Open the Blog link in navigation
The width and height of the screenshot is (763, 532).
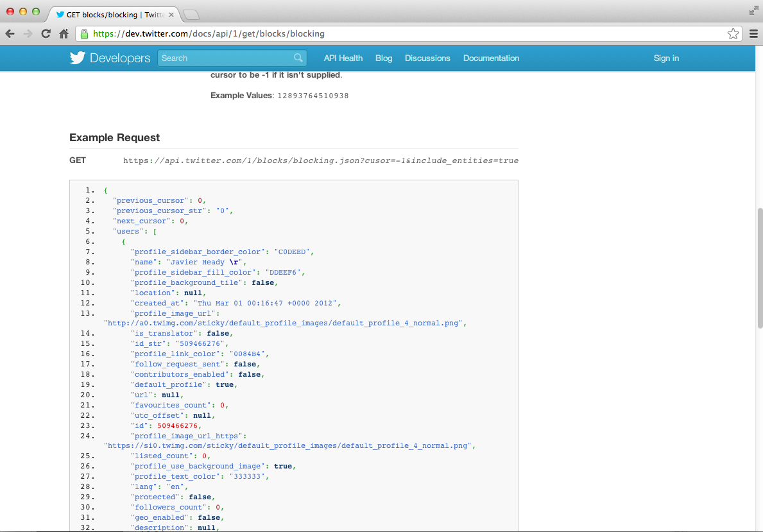coord(384,58)
